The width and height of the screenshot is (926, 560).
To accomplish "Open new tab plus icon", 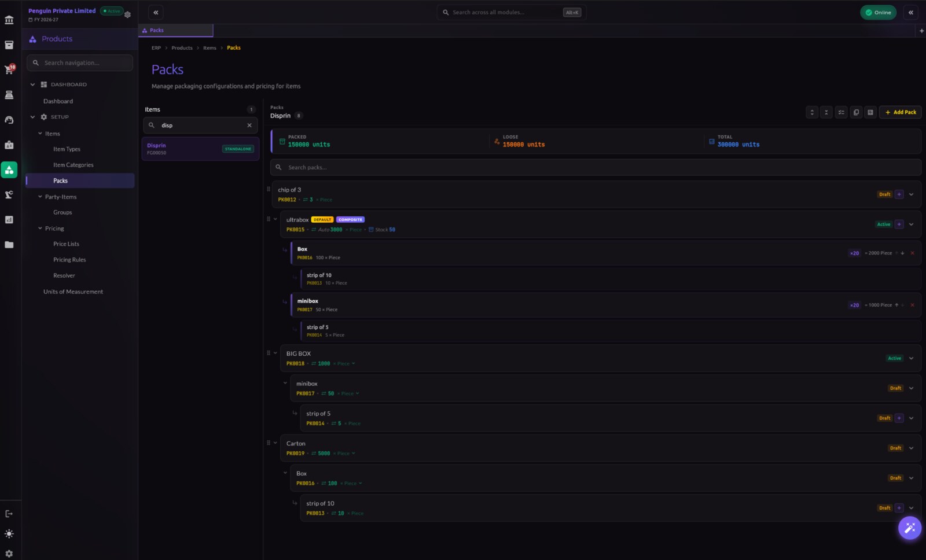I will (x=921, y=31).
